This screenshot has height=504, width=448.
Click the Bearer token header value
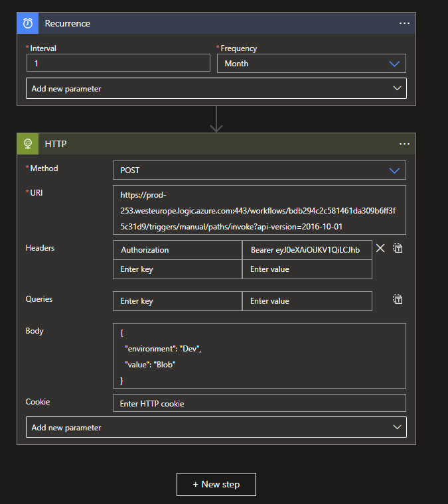307,250
